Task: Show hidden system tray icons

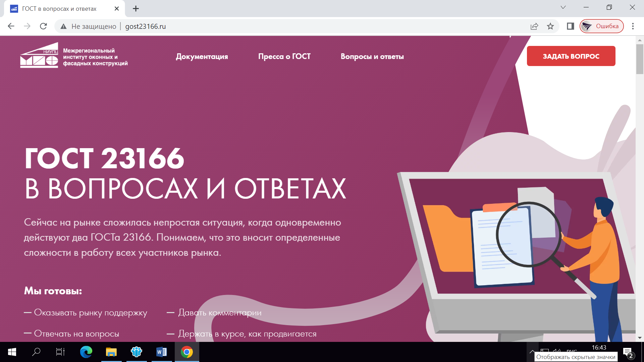Action: coord(532,351)
